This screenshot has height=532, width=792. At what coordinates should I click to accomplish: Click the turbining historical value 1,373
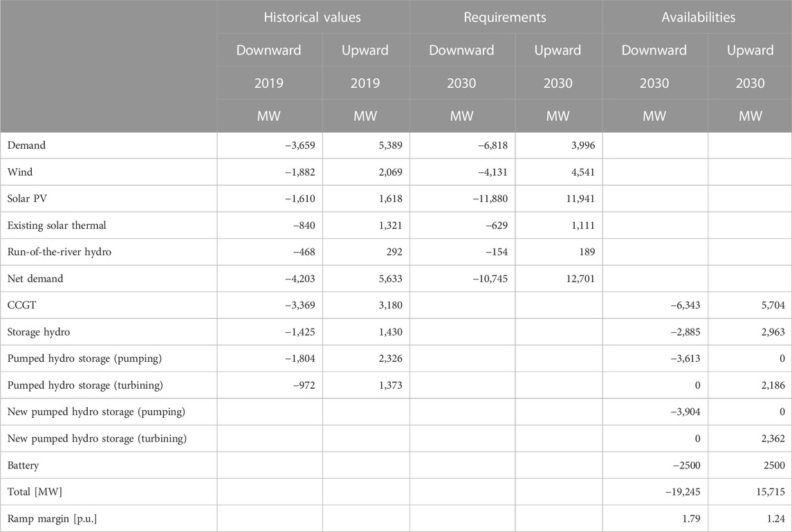point(389,386)
